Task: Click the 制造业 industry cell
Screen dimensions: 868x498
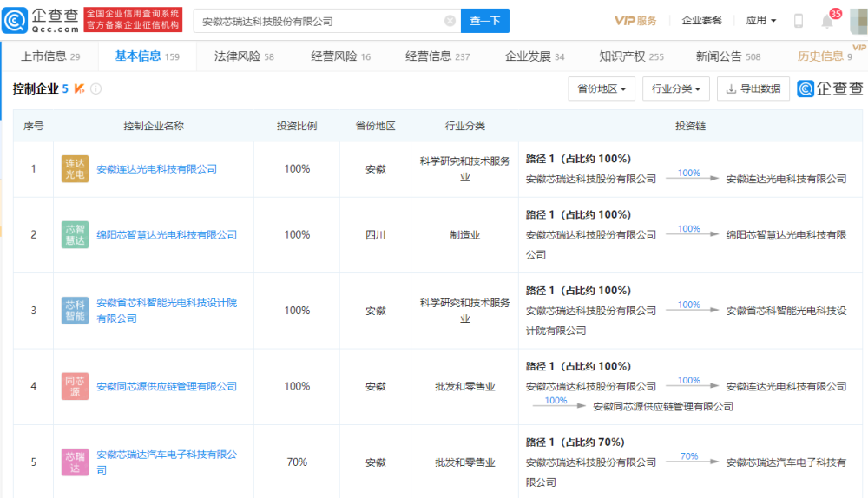Action: click(x=465, y=234)
